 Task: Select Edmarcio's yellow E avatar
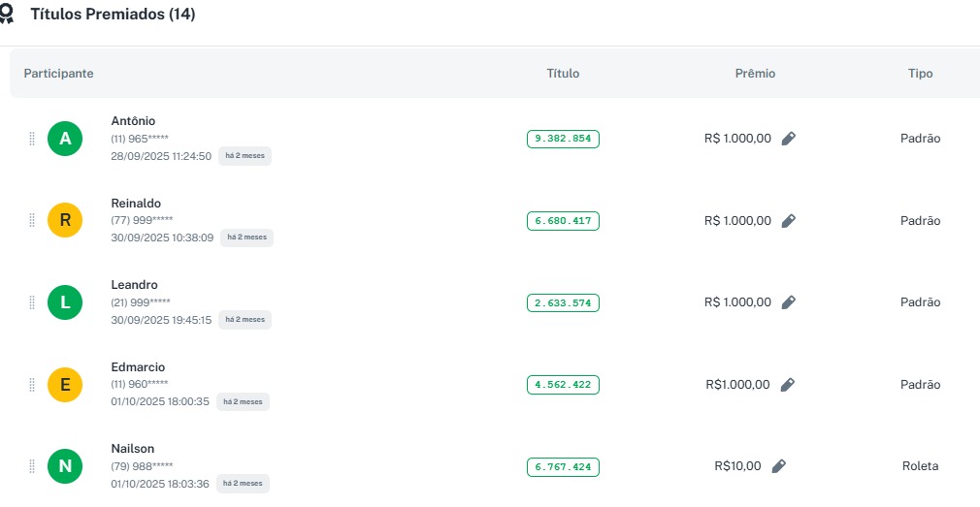65,385
